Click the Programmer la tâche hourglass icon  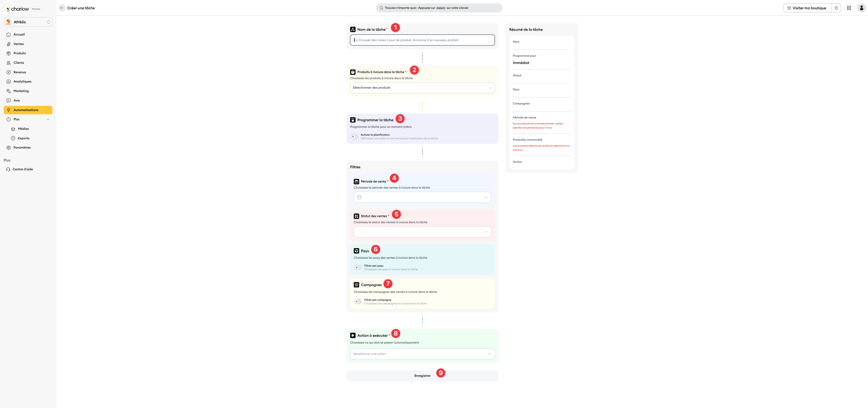[353, 120]
